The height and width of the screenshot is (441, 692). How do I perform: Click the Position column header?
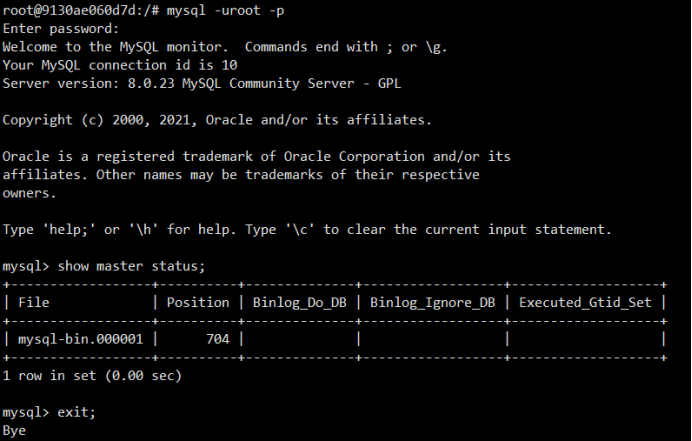[x=198, y=302]
